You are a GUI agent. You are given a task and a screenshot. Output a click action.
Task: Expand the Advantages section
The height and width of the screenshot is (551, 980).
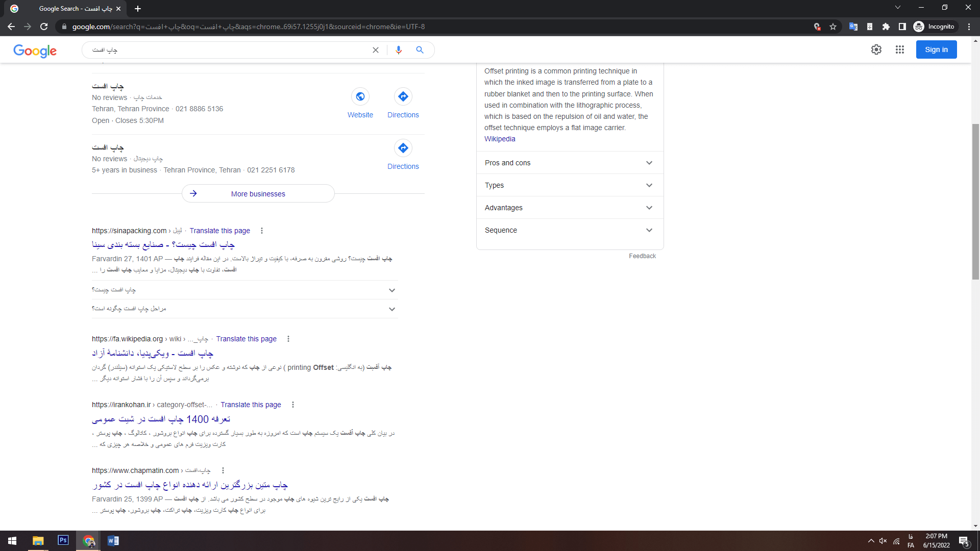(570, 208)
